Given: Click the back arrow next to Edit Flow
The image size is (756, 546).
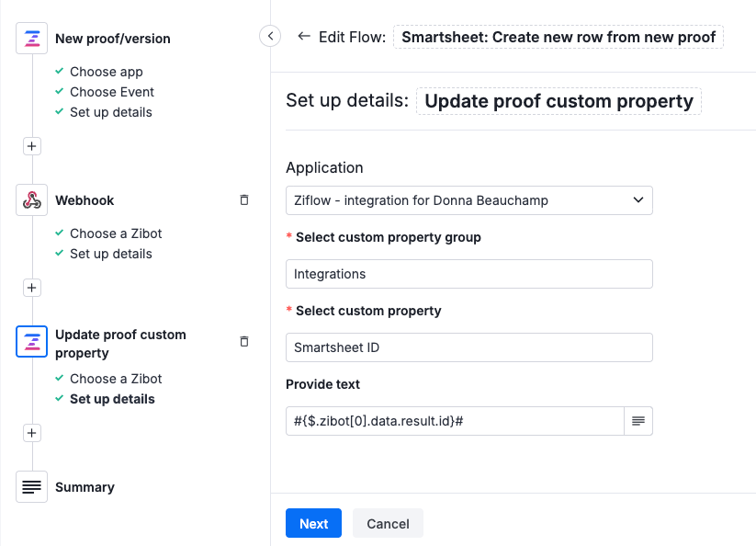Looking at the screenshot, I should (x=303, y=37).
